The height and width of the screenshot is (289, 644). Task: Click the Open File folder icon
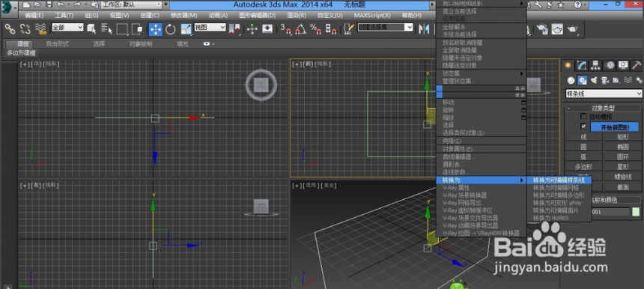[x=37, y=5]
